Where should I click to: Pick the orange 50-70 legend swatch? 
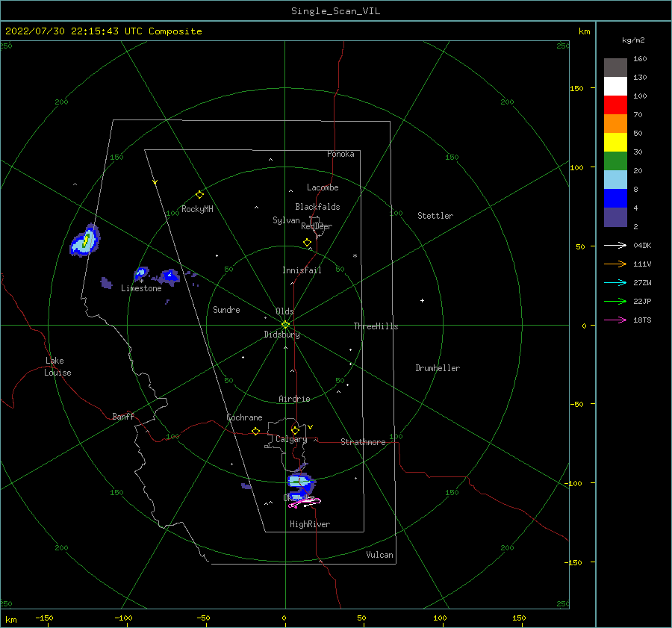coord(615,124)
